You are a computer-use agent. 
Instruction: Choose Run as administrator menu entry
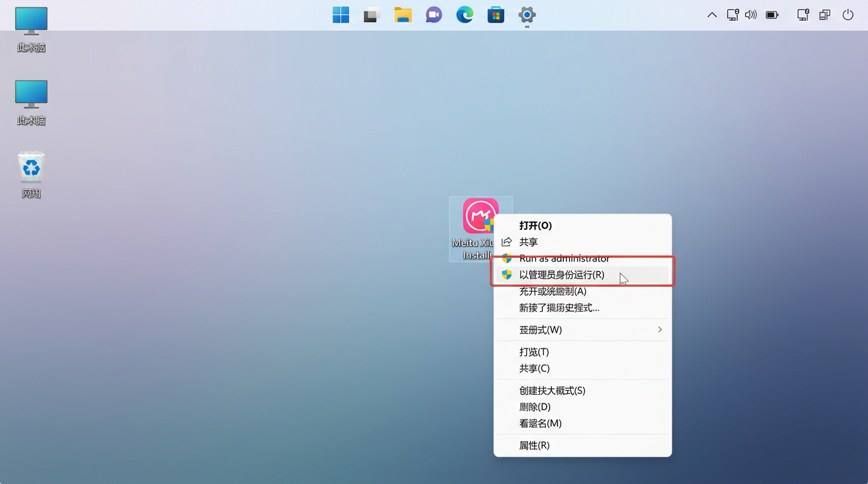click(582, 258)
